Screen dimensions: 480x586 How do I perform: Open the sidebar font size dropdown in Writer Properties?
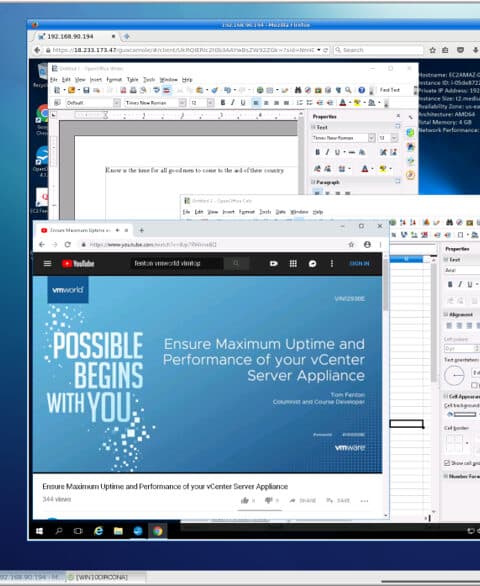[394, 138]
